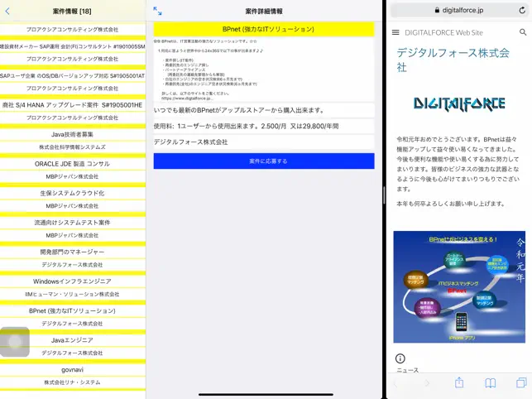Click the blue 案件に応募する button

(264, 161)
